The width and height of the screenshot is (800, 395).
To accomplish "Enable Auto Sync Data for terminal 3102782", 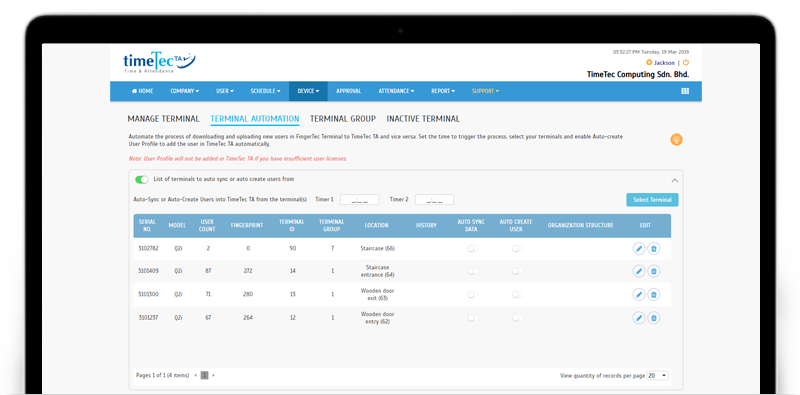I will click(473, 249).
